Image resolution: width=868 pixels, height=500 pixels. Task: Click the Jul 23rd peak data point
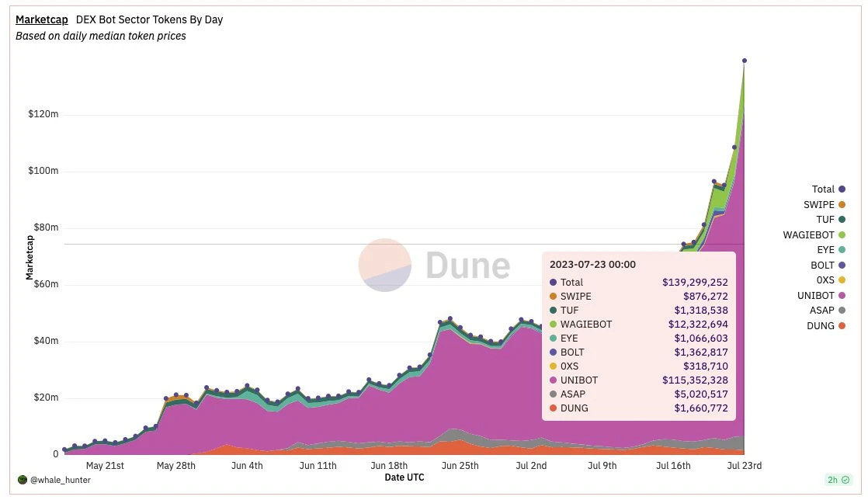[744, 61]
